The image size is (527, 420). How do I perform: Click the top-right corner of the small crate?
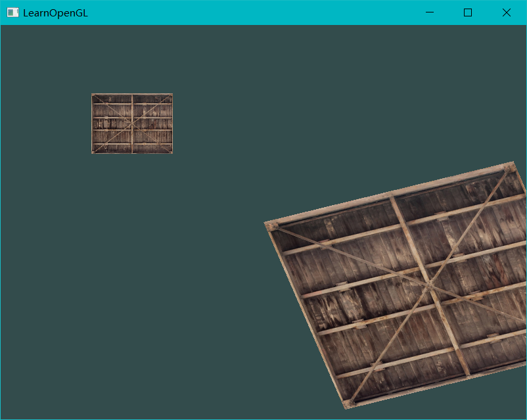[171, 94]
